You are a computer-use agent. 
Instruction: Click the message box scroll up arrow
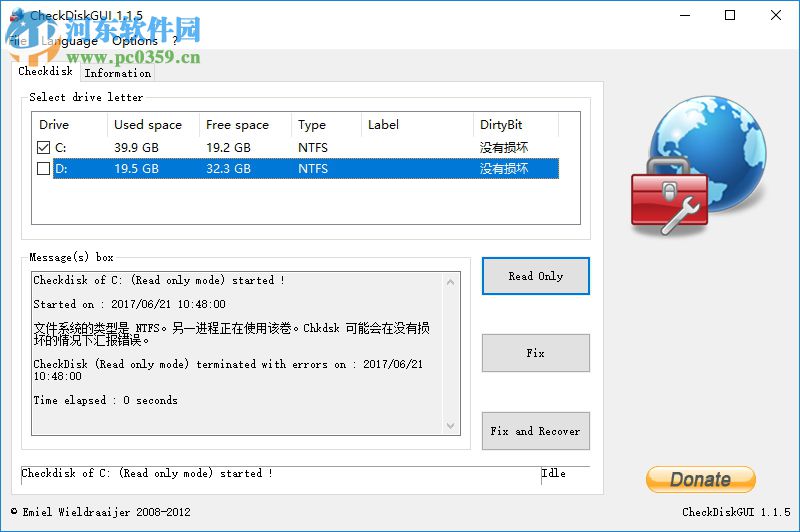tap(451, 282)
